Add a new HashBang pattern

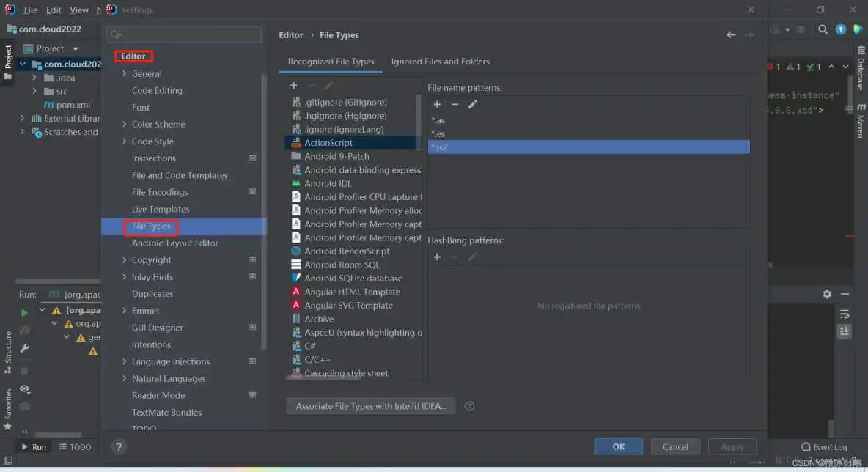click(x=437, y=257)
